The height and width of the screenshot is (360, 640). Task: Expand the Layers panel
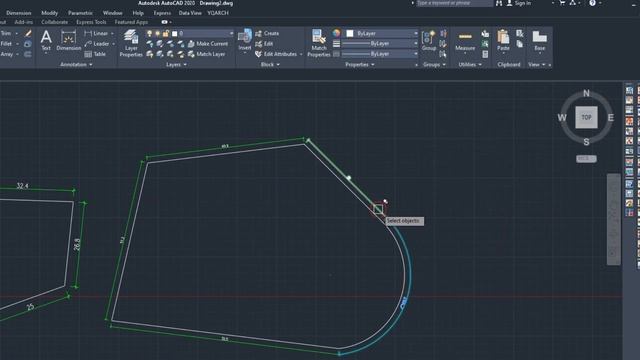click(176, 64)
